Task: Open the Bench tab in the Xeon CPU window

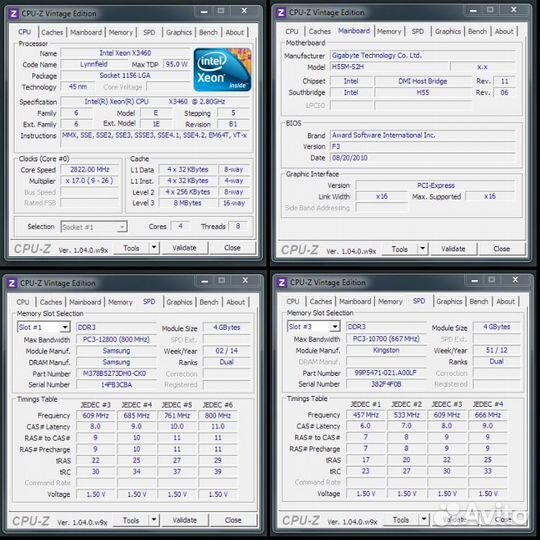Action: click(208, 32)
